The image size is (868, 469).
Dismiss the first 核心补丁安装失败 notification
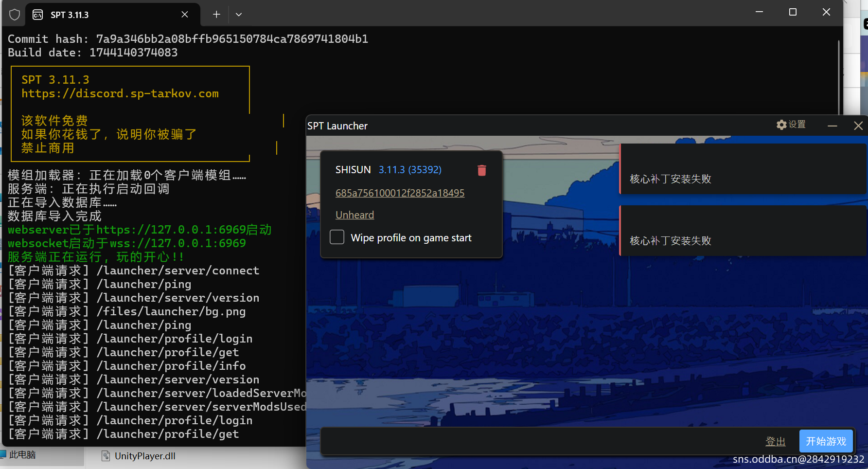pyautogui.click(x=743, y=169)
